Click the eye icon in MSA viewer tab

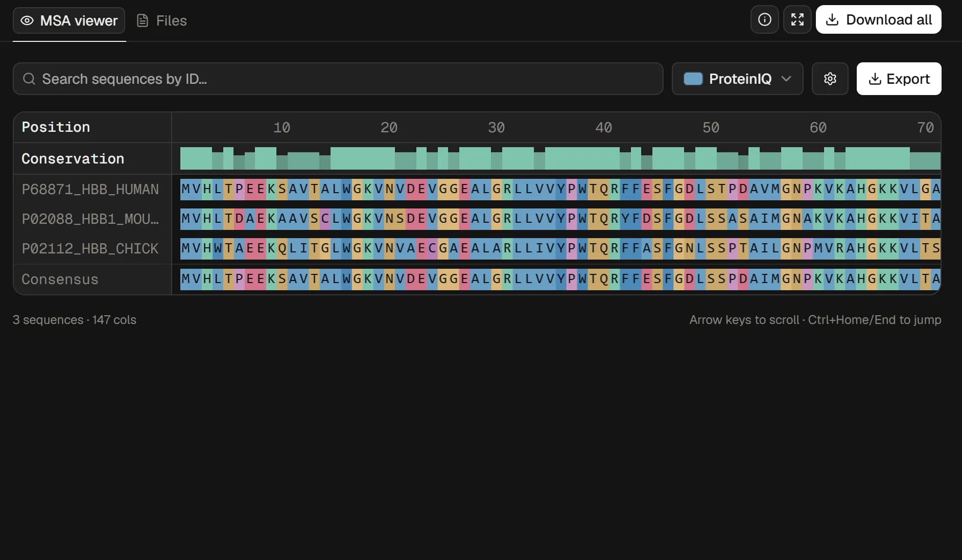tap(27, 20)
